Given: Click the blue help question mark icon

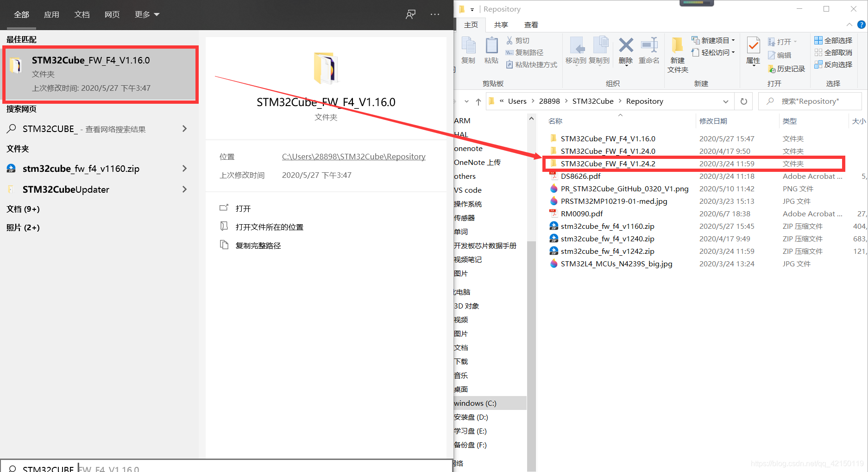Looking at the screenshot, I should pos(862,25).
